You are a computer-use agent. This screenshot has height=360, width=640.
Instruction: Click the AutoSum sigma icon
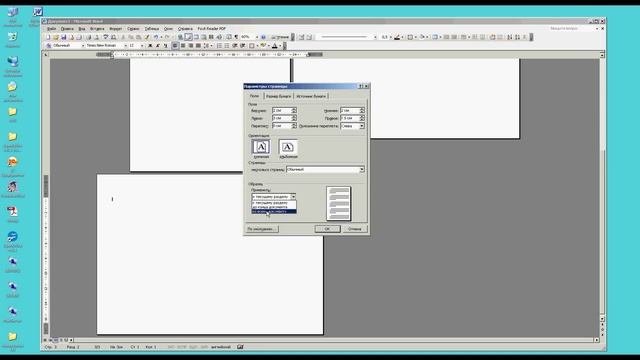pyautogui.click(x=524, y=37)
